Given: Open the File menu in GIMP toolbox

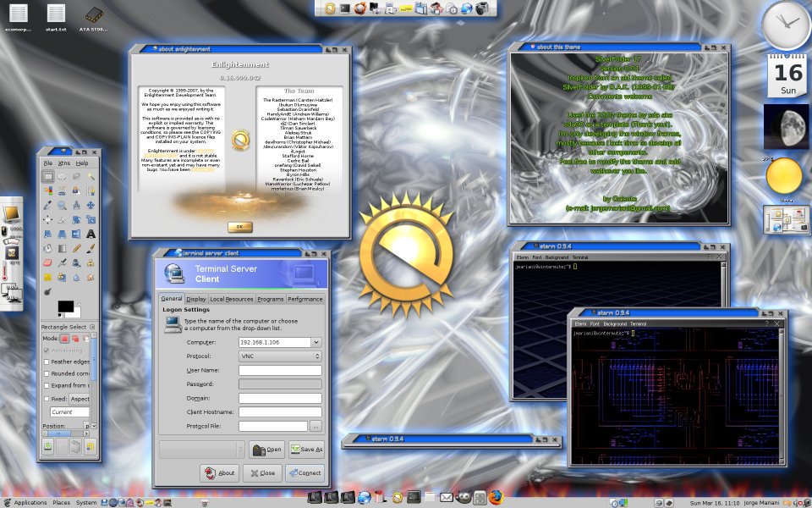Looking at the screenshot, I should 47,163.
